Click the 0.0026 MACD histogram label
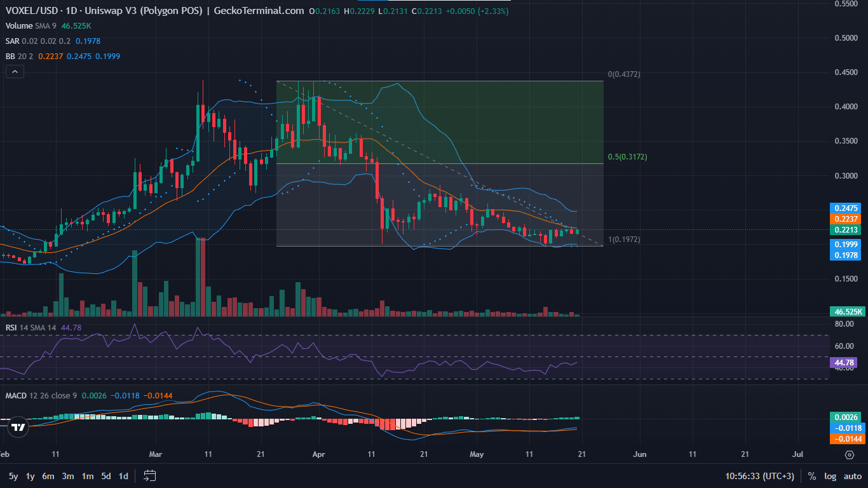868x488 pixels. (847, 417)
